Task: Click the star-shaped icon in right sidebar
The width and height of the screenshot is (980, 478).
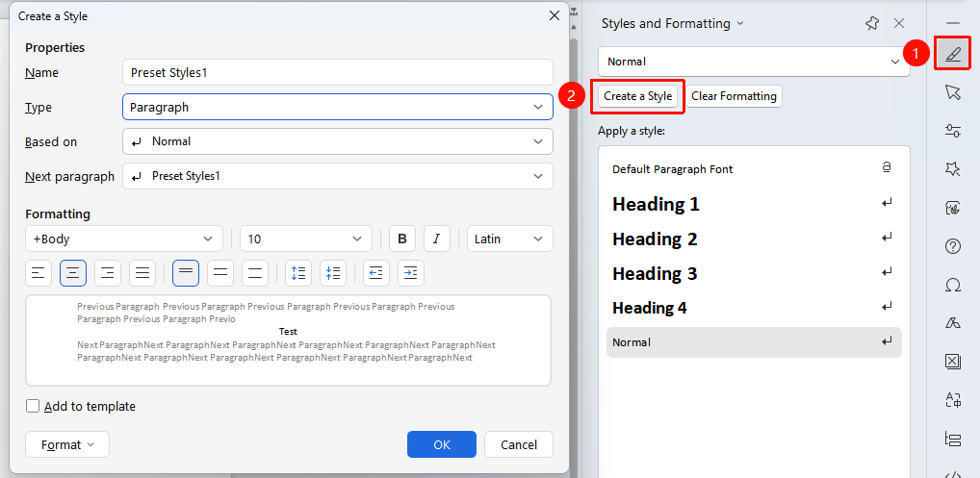Action: pyautogui.click(x=952, y=169)
